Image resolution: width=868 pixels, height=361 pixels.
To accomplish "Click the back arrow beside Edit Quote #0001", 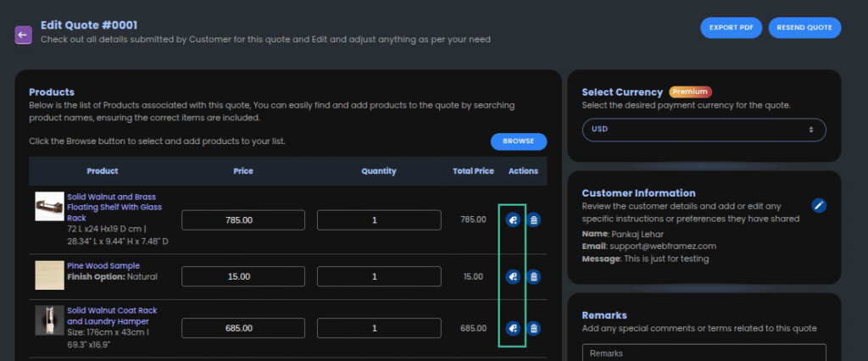I will click(23, 35).
